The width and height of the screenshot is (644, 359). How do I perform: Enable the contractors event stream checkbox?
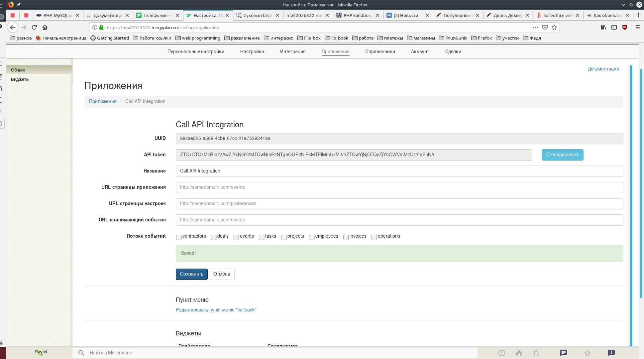point(179,237)
